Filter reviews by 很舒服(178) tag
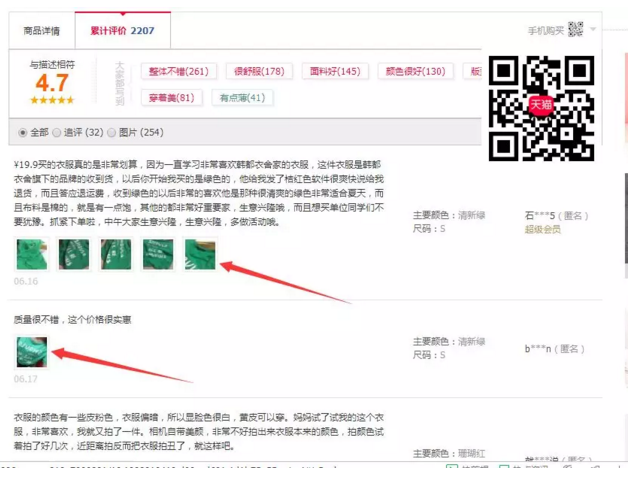The width and height of the screenshot is (628, 479). (259, 71)
